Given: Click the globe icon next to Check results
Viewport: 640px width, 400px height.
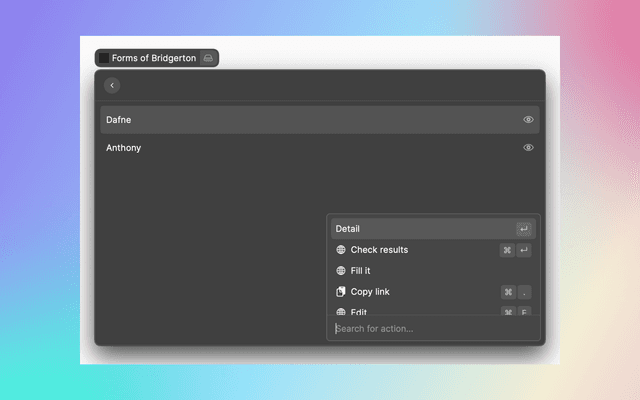Looking at the screenshot, I should pyautogui.click(x=341, y=250).
